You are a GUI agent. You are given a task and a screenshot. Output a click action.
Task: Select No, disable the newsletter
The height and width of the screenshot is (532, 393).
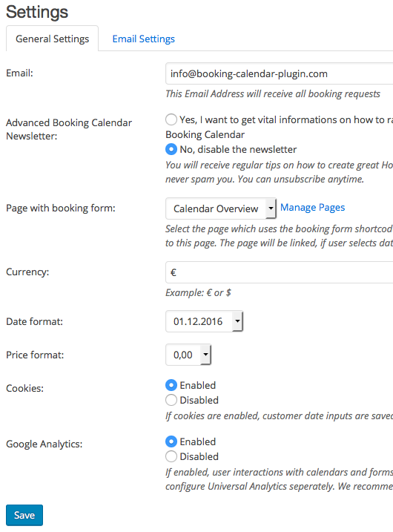171,149
